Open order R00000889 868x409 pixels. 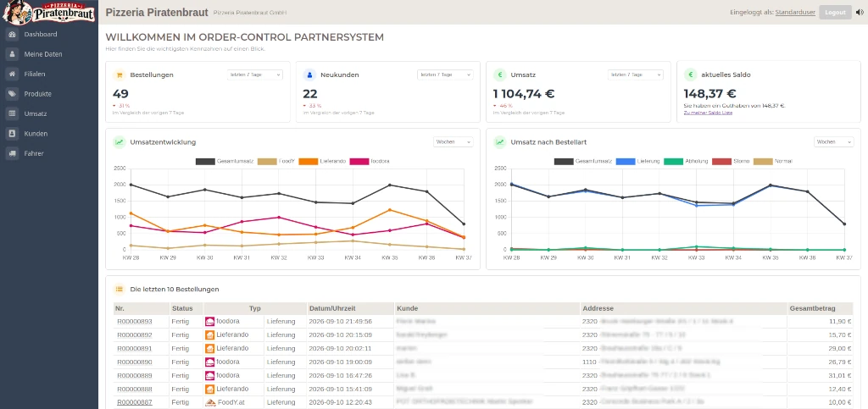[x=135, y=376]
